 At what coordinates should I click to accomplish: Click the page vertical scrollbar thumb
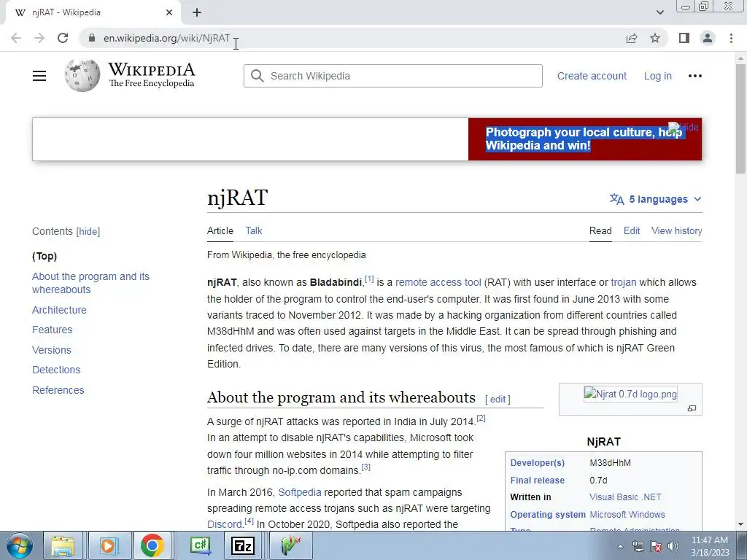(x=741, y=119)
